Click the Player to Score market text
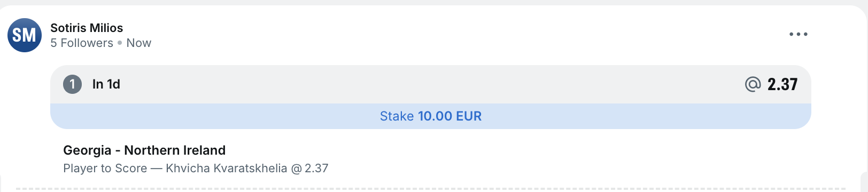Viewport: 868px width, 192px height. click(x=105, y=169)
